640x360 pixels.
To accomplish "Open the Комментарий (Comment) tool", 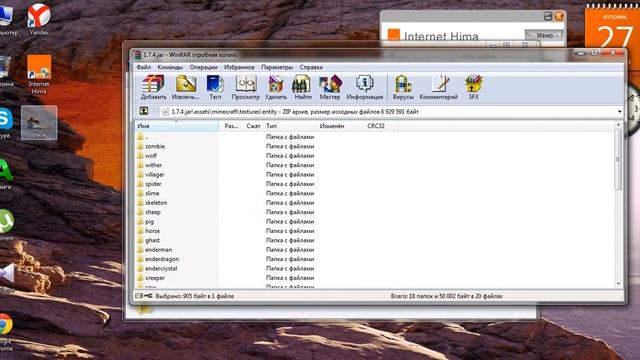I will click(x=439, y=87).
